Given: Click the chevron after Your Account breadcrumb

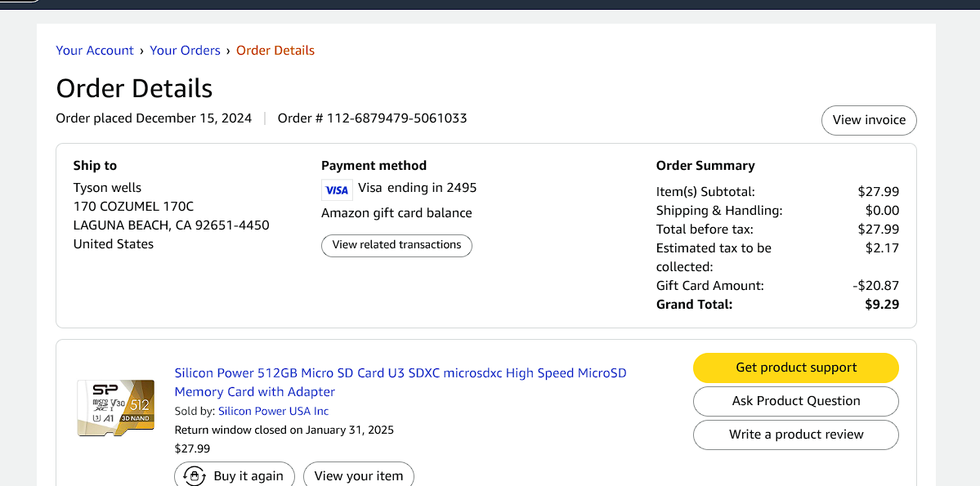Looking at the screenshot, I should tap(142, 51).
